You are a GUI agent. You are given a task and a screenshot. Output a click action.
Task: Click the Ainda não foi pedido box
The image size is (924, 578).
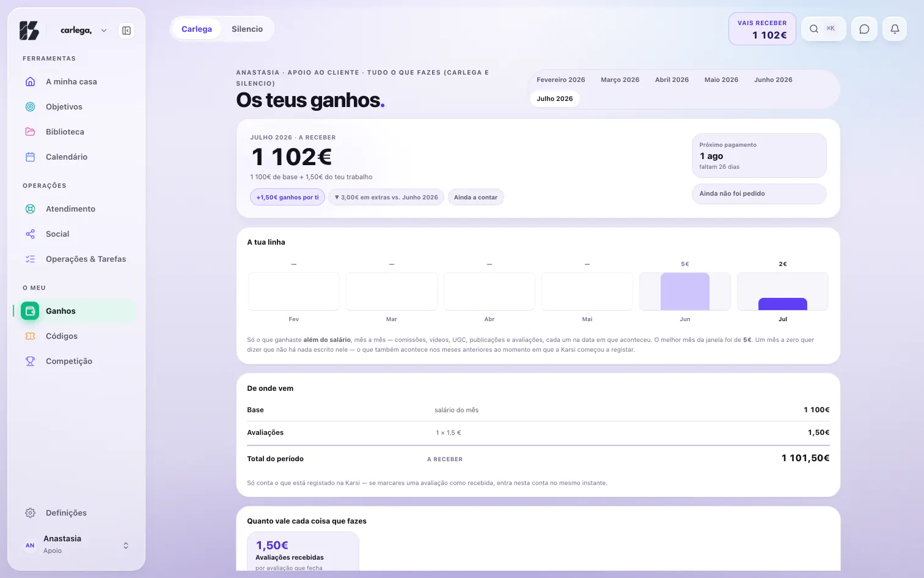point(759,193)
